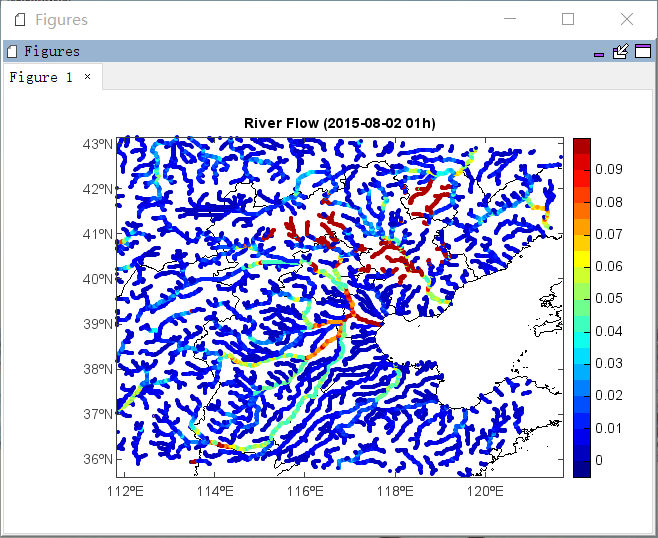Click the 38°N latitude label
The height and width of the screenshot is (538, 658).
(98, 369)
